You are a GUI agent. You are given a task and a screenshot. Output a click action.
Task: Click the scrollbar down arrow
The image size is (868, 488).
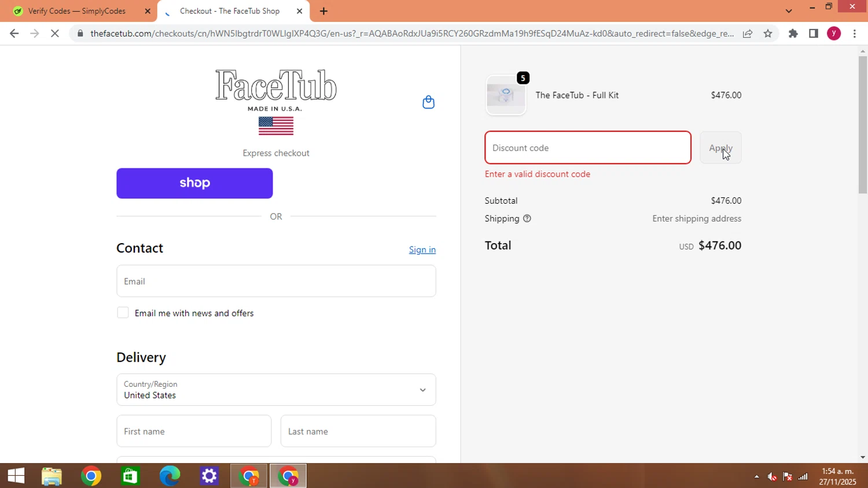coord(863,457)
